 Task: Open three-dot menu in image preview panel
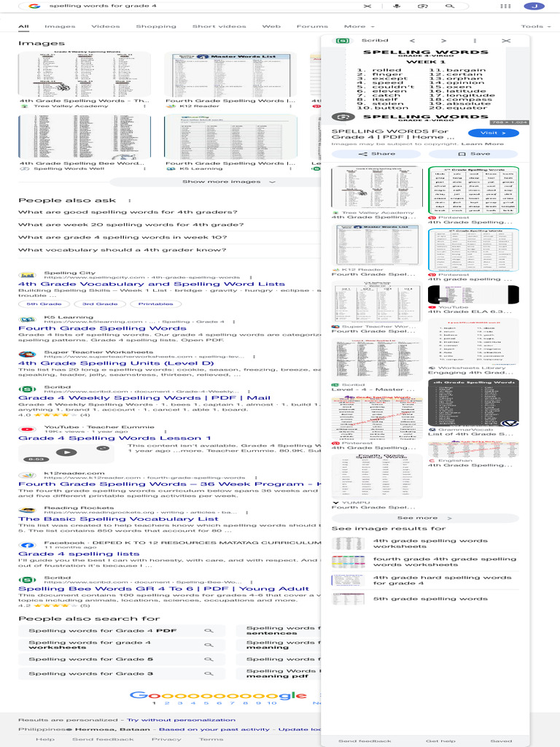point(475,41)
